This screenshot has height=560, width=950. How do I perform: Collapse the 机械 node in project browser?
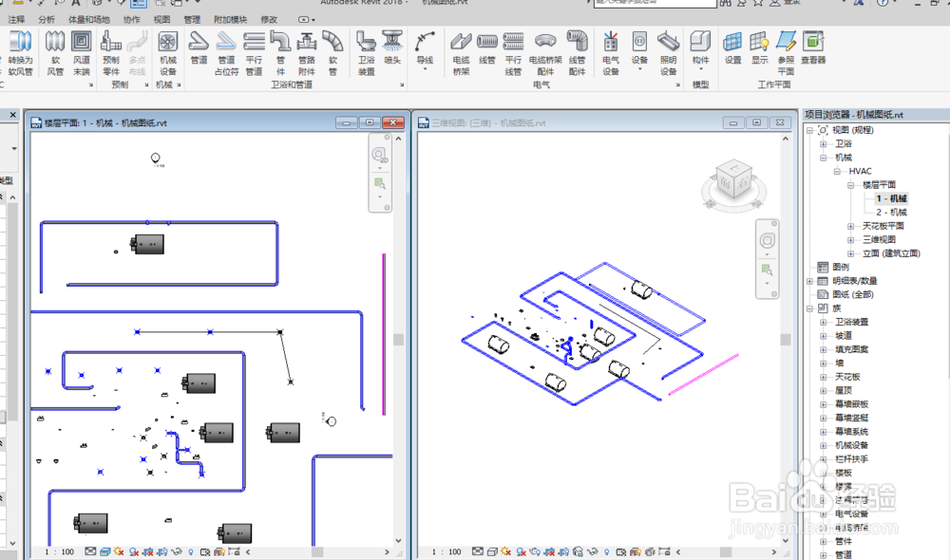[823, 158]
